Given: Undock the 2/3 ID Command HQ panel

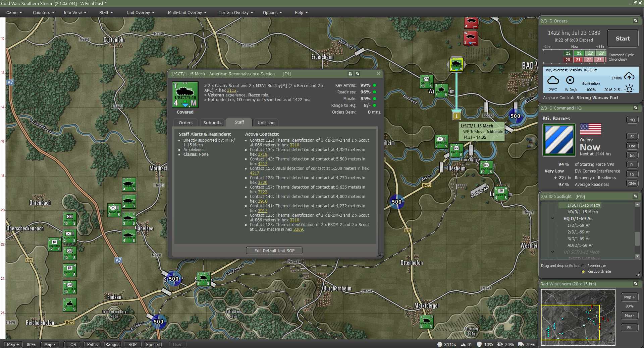Looking at the screenshot, I should [635, 108].
